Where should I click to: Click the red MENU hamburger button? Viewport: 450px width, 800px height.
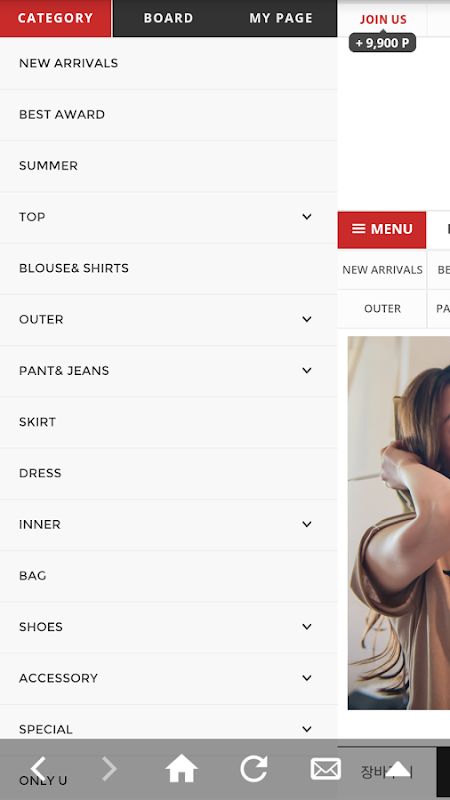coord(382,230)
